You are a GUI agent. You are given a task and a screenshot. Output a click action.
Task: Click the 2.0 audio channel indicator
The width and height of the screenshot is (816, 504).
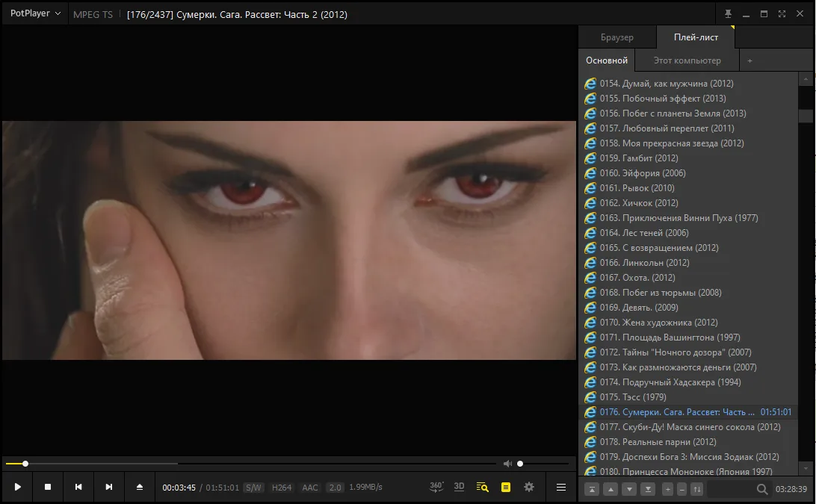335,488
